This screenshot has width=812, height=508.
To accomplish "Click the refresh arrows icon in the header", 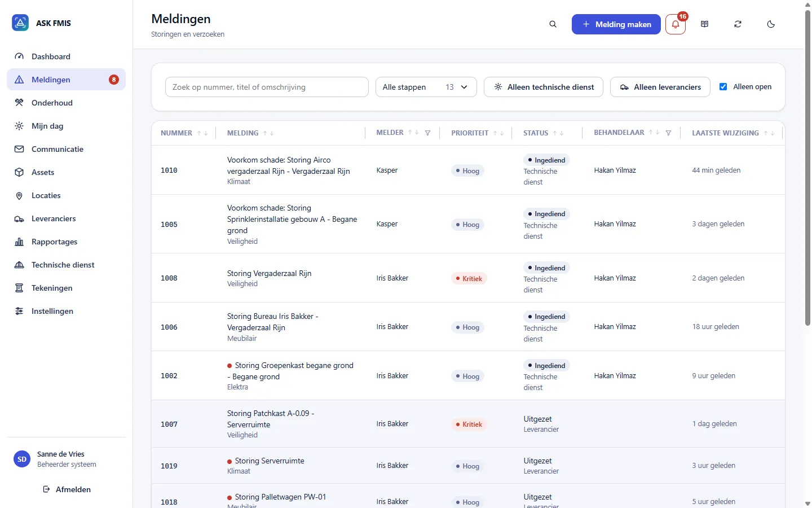I will point(738,24).
